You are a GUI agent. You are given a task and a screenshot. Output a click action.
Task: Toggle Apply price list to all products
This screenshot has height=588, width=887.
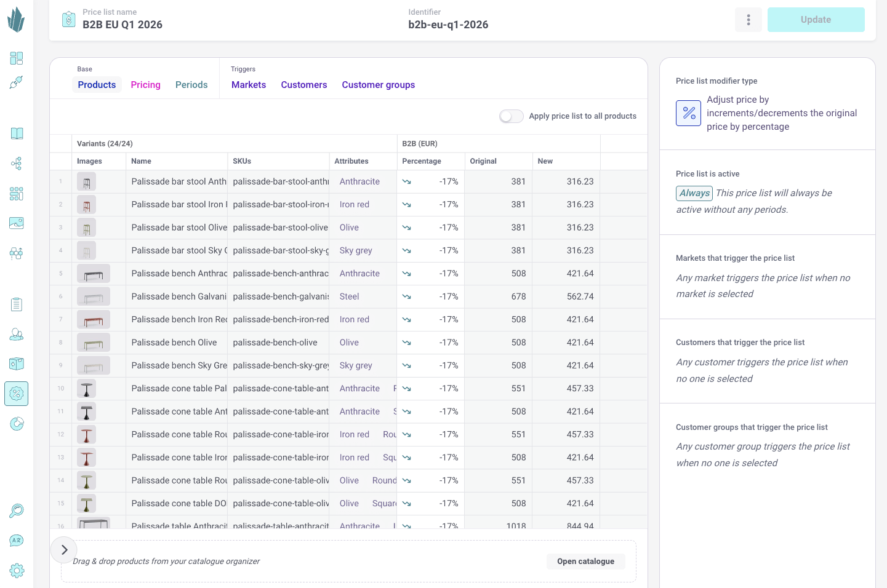coord(511,116)
